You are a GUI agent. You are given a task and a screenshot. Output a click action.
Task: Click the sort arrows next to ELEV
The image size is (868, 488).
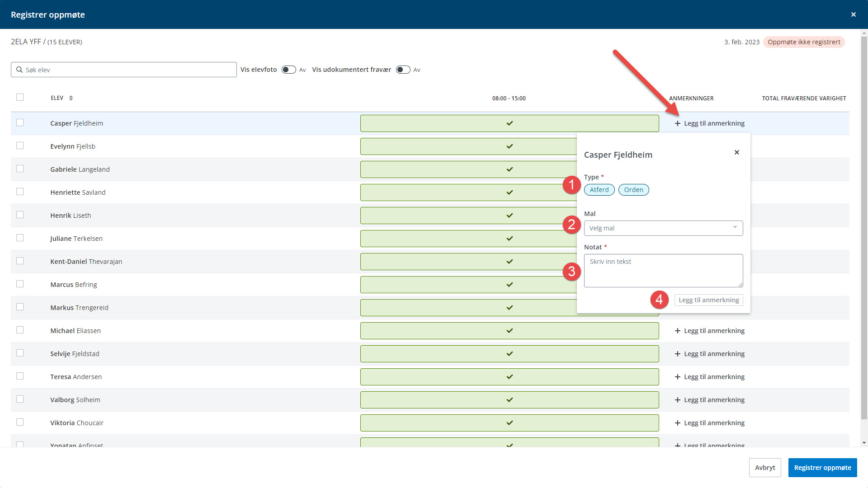pyautogui.click(x=71, y=98)
